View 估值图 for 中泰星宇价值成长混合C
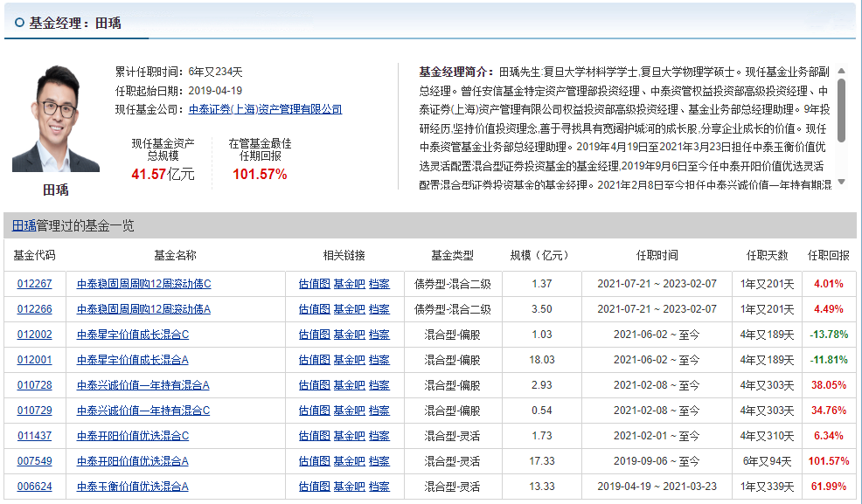The height and width of the screenshot is (504, 862). (315, 335)
